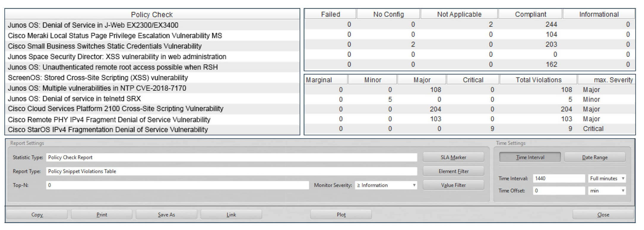Viewport: 644px width, 230px height.
Task: Click the No Config value 2
Action: point(413,44)
